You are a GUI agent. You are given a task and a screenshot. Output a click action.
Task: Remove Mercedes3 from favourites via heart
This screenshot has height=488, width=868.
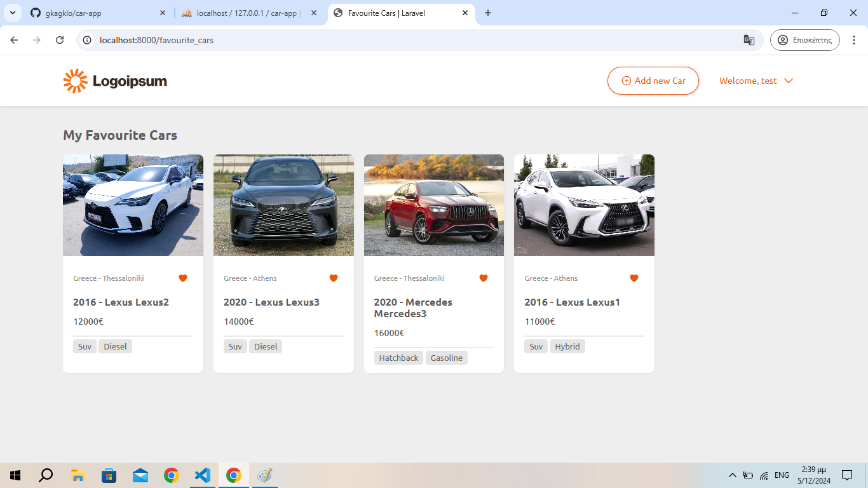click(x=484, y=278)
